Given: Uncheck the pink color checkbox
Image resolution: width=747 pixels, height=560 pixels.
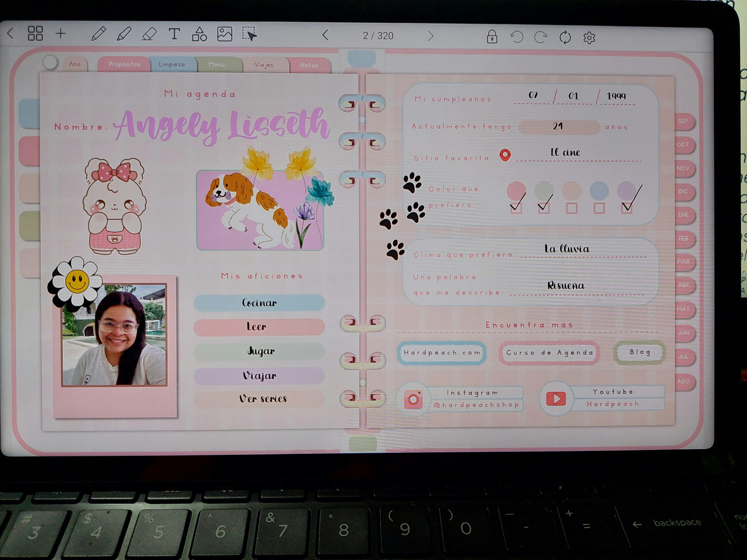Looking at the screenshot, I should (x=516, y=208).
